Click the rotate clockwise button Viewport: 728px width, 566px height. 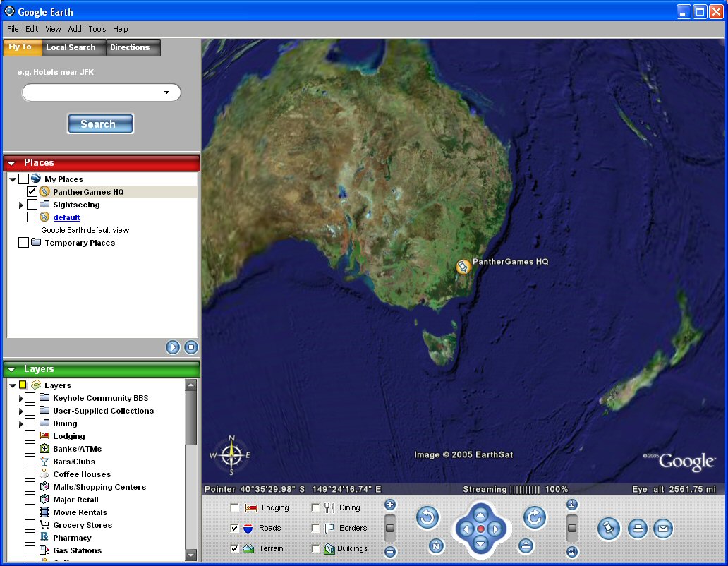pyautogui.click(x=535, y=518)
